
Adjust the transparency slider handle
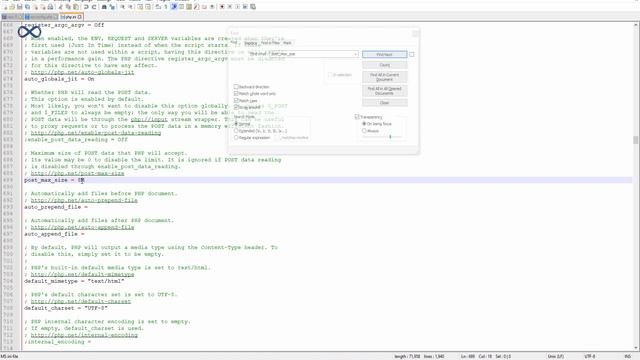point(390,136)
